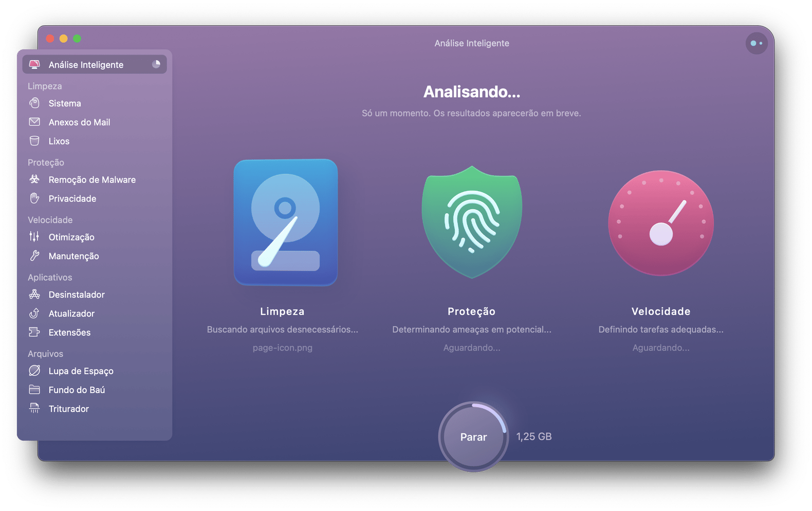Viewport: 812px width, 511px height.
Task: Click the Limpeza hard drive icon
Action: pos(286,222)
